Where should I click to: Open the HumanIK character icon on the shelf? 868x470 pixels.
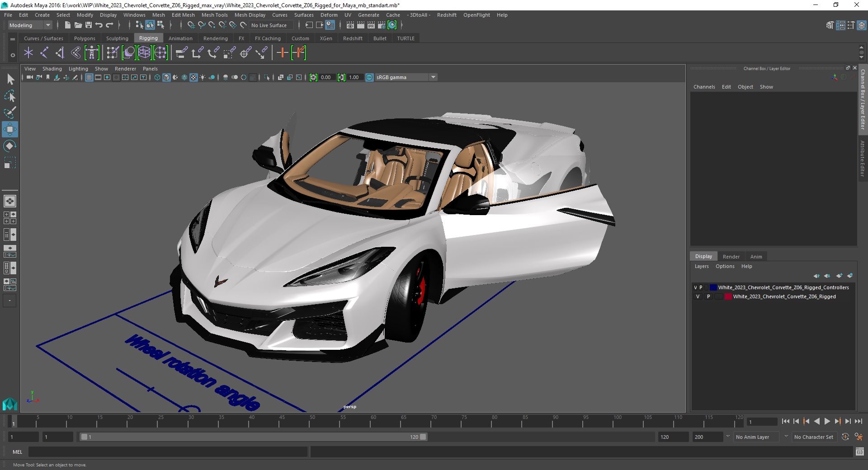(92, 53)
